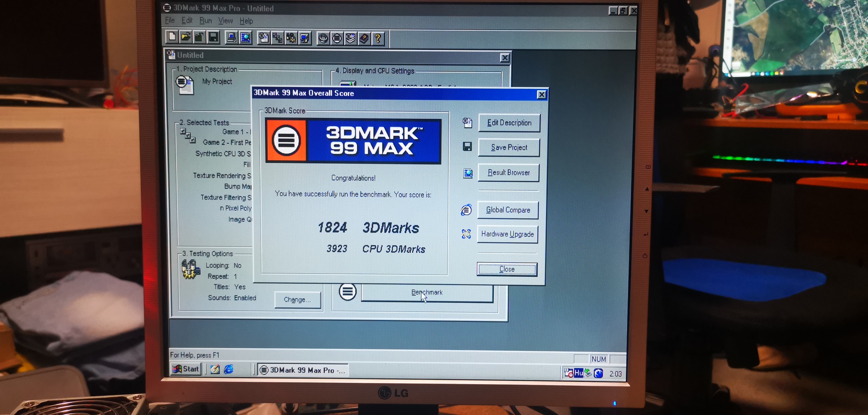
Task: Click the Global Compare button
Action: tap(508, 210)
